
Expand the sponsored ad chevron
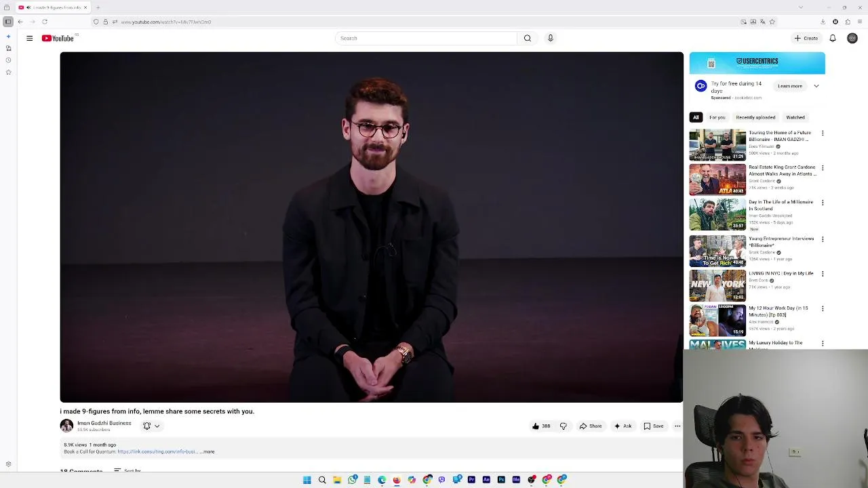click(816, 86)
